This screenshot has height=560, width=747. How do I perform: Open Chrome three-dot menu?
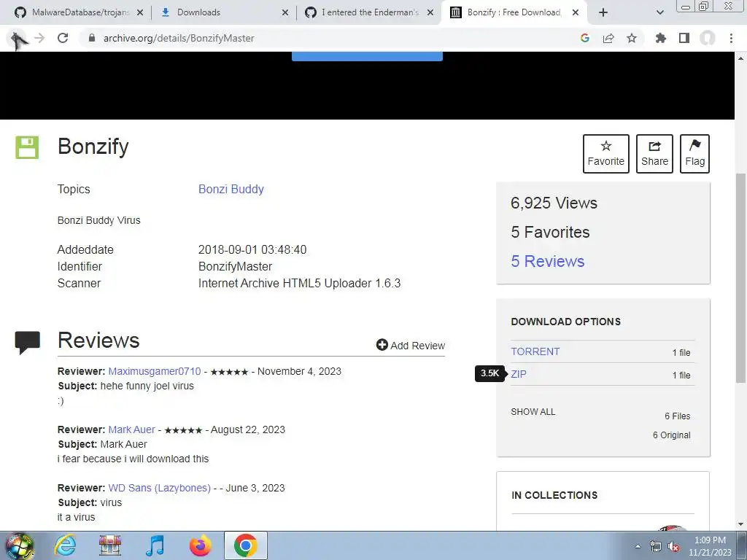pyautogui.click(x=731, y=38)
